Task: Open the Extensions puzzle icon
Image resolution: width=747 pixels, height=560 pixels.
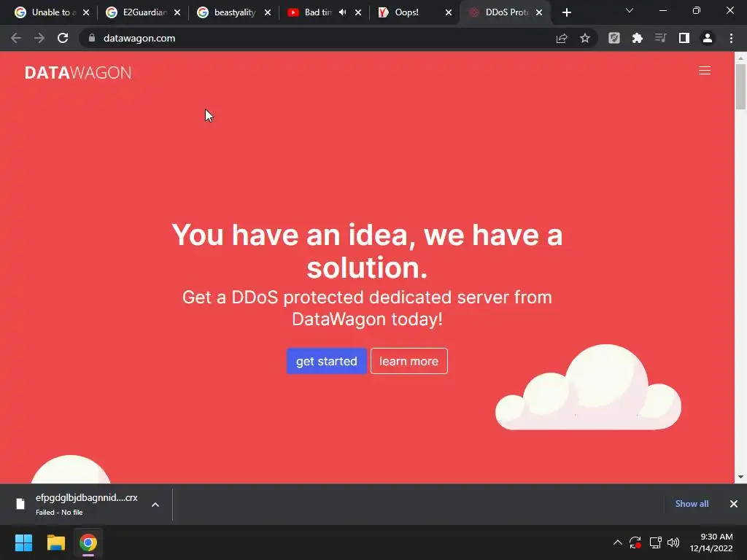Action: click(638, 38)
